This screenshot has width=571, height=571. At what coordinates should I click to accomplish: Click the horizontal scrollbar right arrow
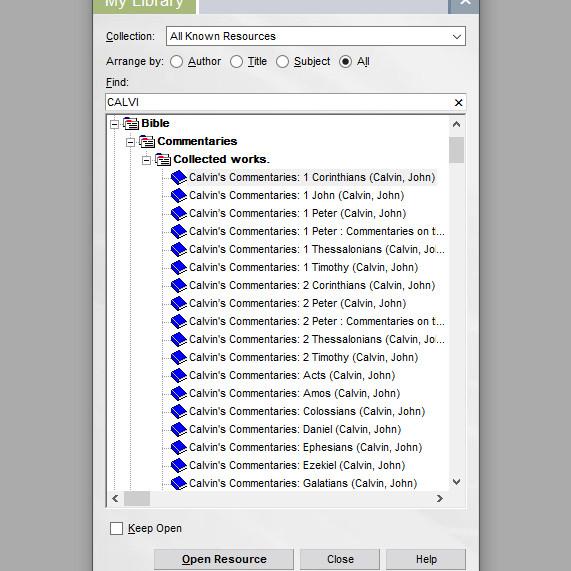[440, 499]
